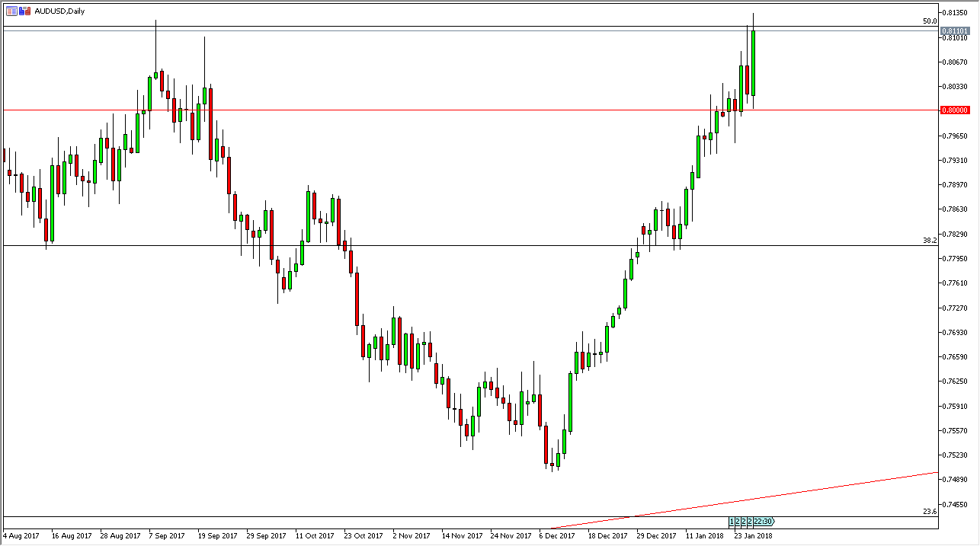980x546 pixels.
Task: Click the 23.6 Fibonacci level label
Action: point(929,512)
